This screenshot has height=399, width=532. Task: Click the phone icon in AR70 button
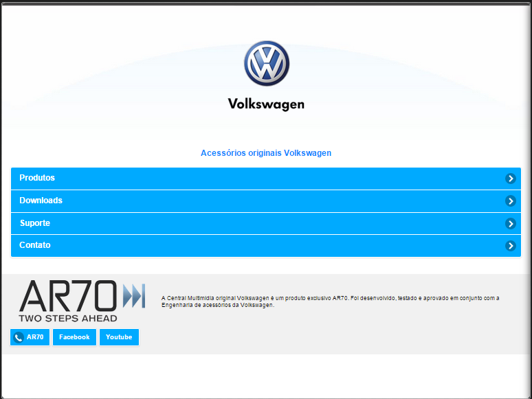pyautogui.click(x=19, y=337)
